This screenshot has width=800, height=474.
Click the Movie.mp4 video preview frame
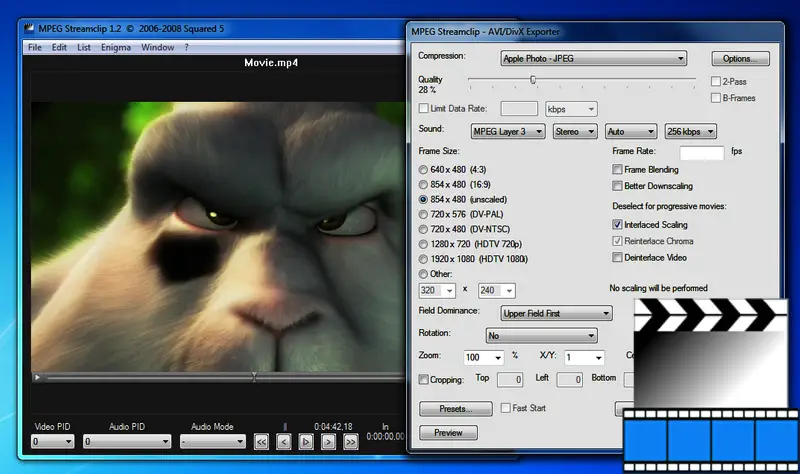[x=218, y=237]
